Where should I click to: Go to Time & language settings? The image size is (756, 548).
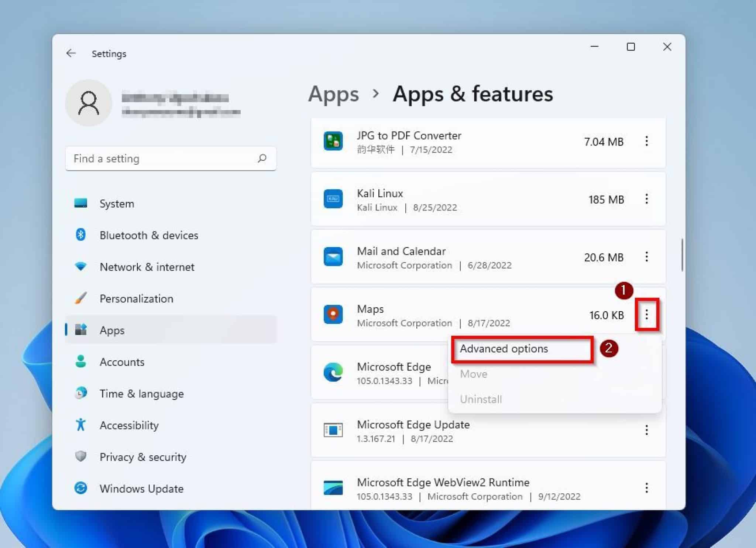coord(141,394)
